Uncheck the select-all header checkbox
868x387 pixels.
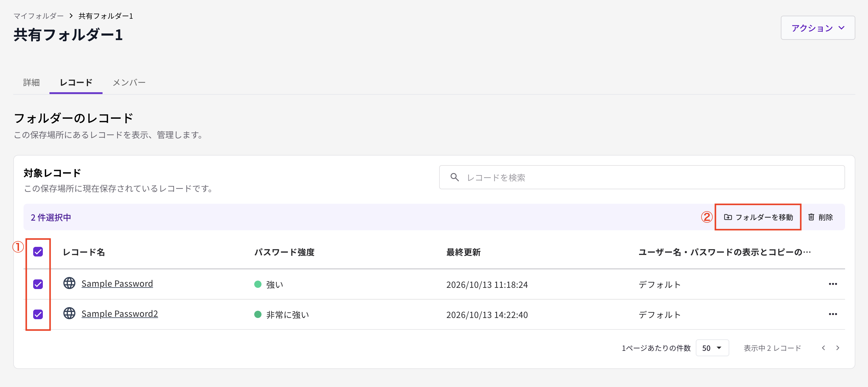38,252
